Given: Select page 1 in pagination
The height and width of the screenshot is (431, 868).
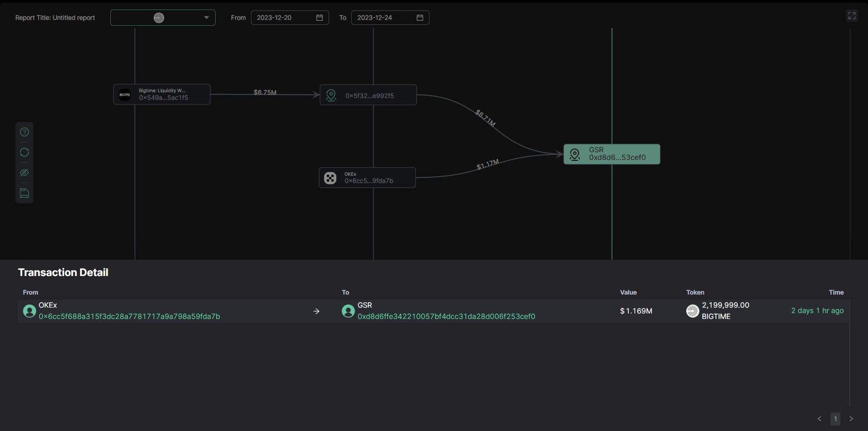Looking at the screenshot, I should pos(835,419).
